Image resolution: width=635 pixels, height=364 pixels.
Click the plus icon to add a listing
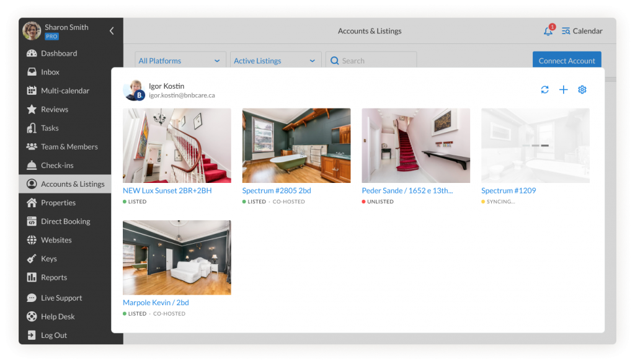click(x=563, y=89)
